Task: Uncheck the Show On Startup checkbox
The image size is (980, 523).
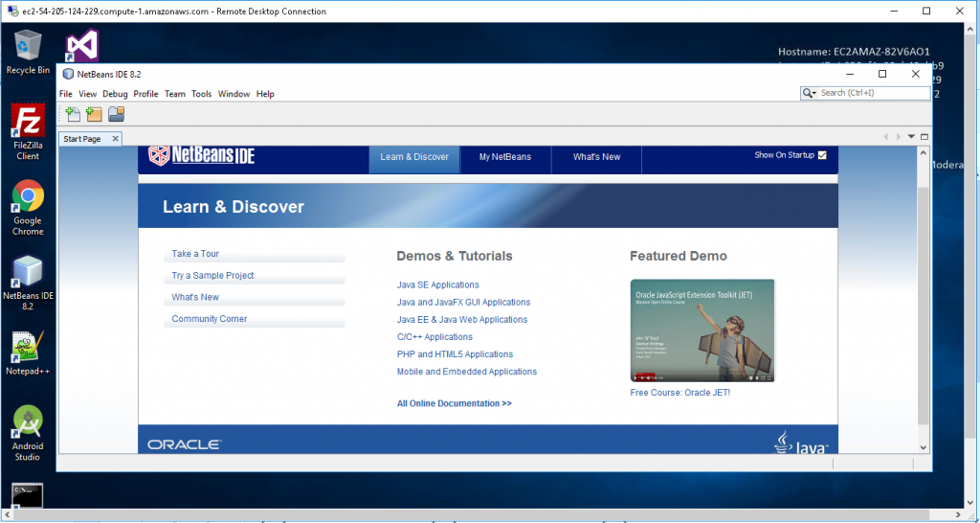Action: pos(821,155)
